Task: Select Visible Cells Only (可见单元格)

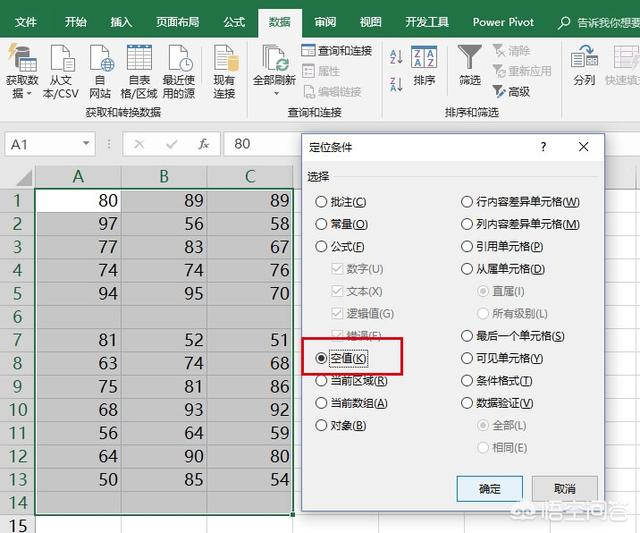Action: tap(467, 358)
